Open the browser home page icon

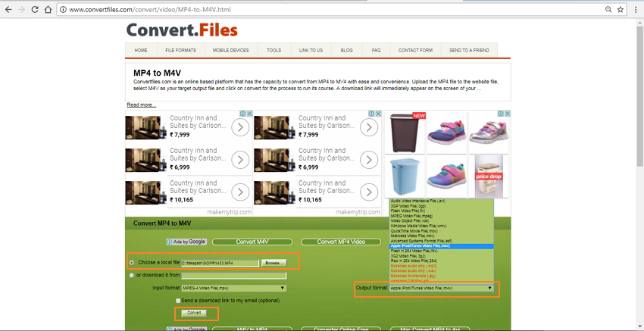pyautogui.click(x=48, y=9)
